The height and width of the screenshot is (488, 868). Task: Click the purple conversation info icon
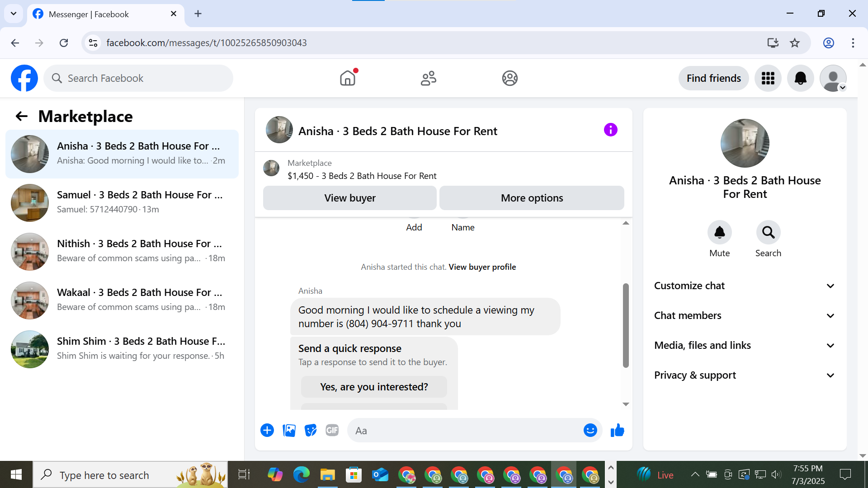(610, 130)
